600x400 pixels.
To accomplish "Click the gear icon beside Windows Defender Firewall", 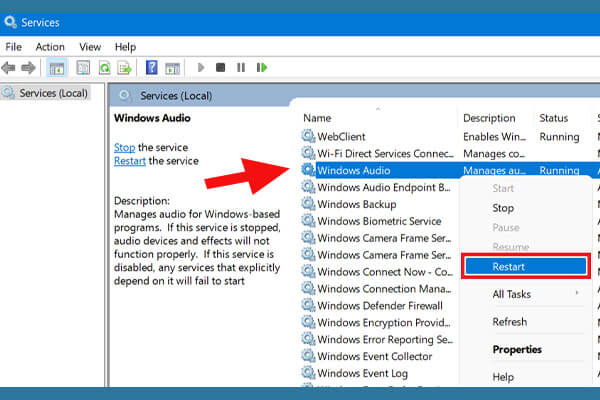I will 308,305.
